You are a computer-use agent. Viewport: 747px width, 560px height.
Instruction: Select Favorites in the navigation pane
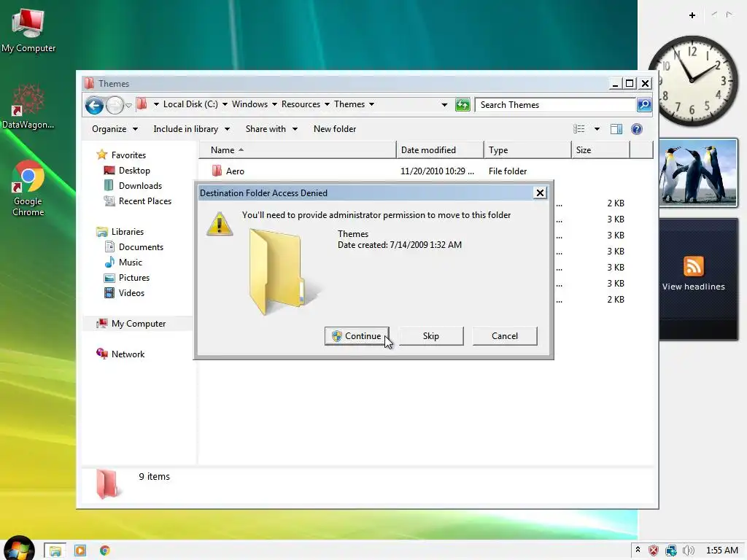point(121,155)
